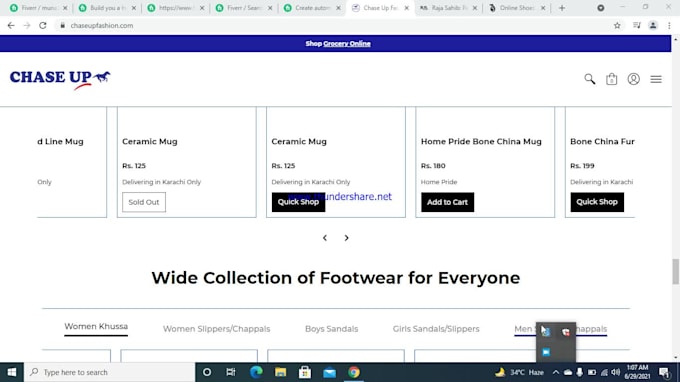Click the Home Pride vendor text
The image size is (680, 382).
[439, 182]
